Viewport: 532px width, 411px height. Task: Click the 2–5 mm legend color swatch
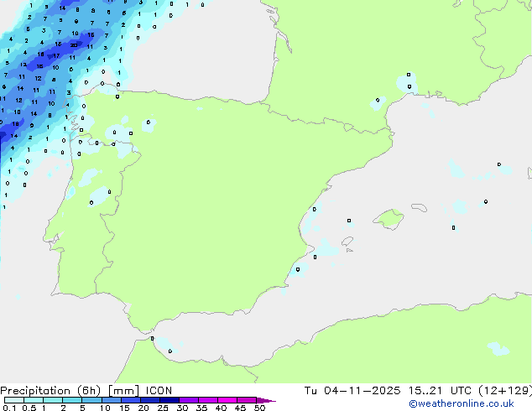pyautogui.click(x=72, y=400)
